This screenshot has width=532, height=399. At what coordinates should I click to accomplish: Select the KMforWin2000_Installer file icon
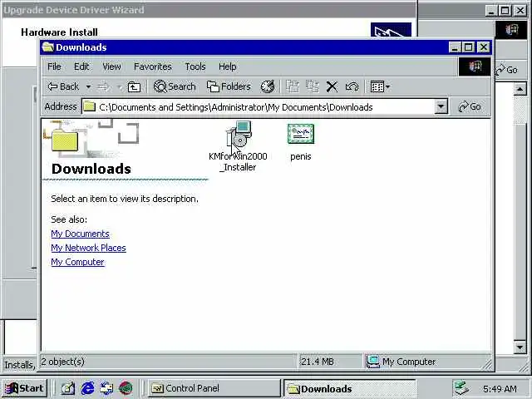(239, 134)
